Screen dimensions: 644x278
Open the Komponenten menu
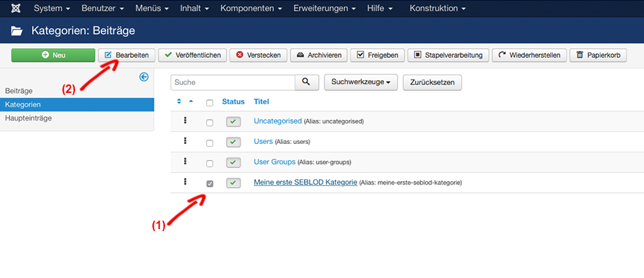[x=251, y=9]
